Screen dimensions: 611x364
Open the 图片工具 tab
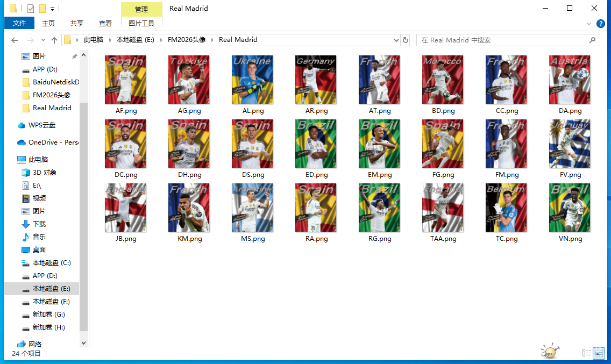click(141, 23)
